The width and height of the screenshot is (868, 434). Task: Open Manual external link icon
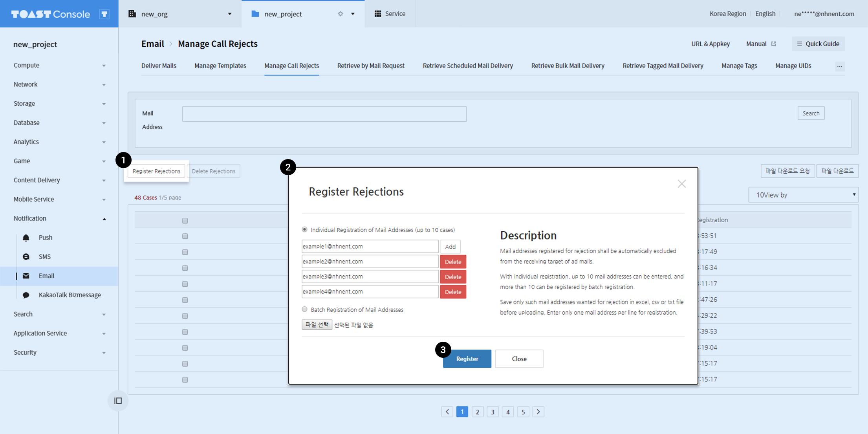point(774,44)
